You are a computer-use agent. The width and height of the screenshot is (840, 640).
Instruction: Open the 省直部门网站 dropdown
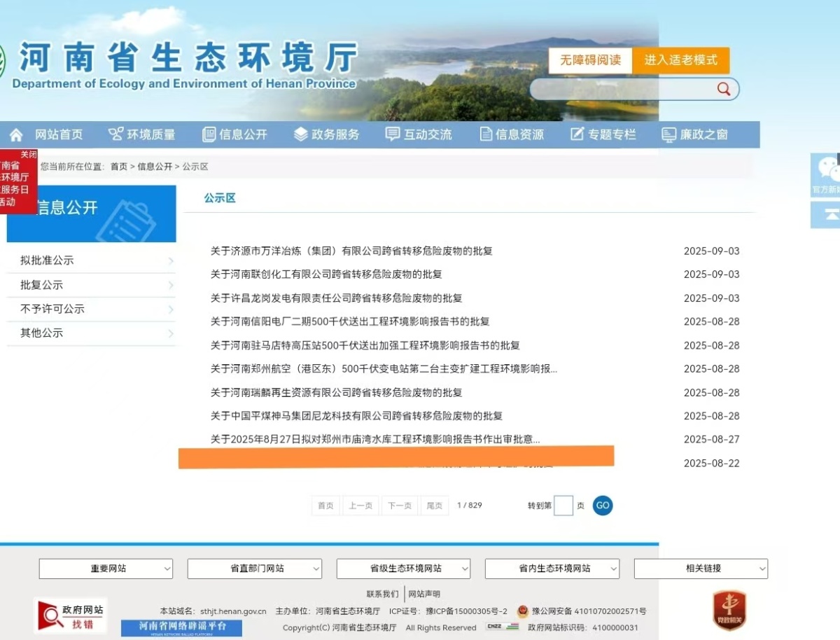click(x=254, y=569)
